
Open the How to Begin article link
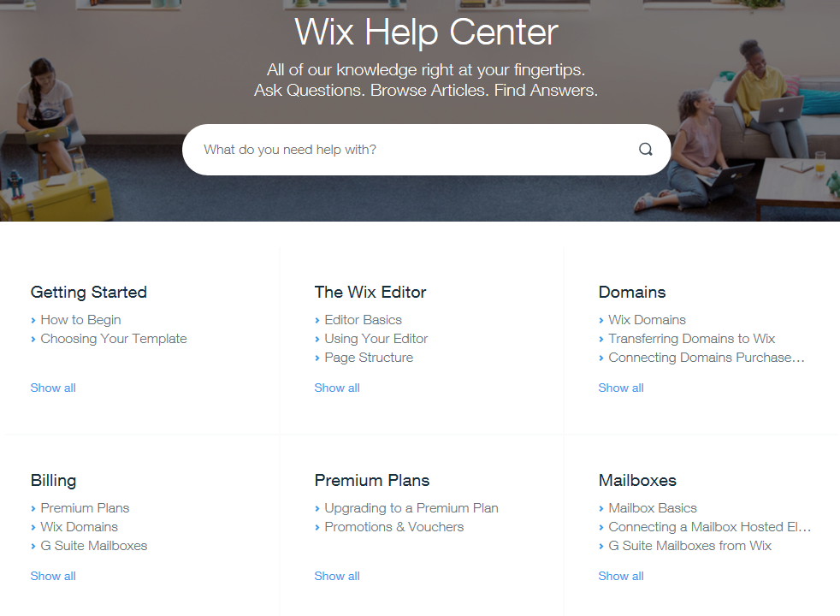[x=81, y=320]
